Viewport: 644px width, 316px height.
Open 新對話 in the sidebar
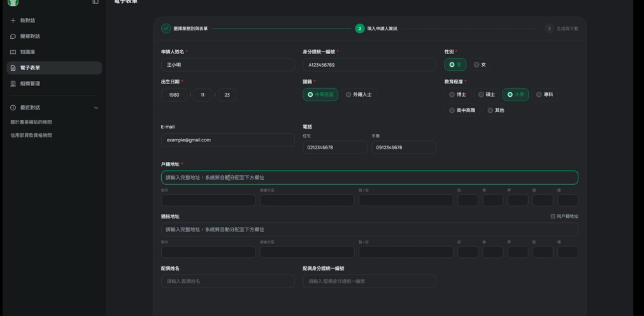54,20
